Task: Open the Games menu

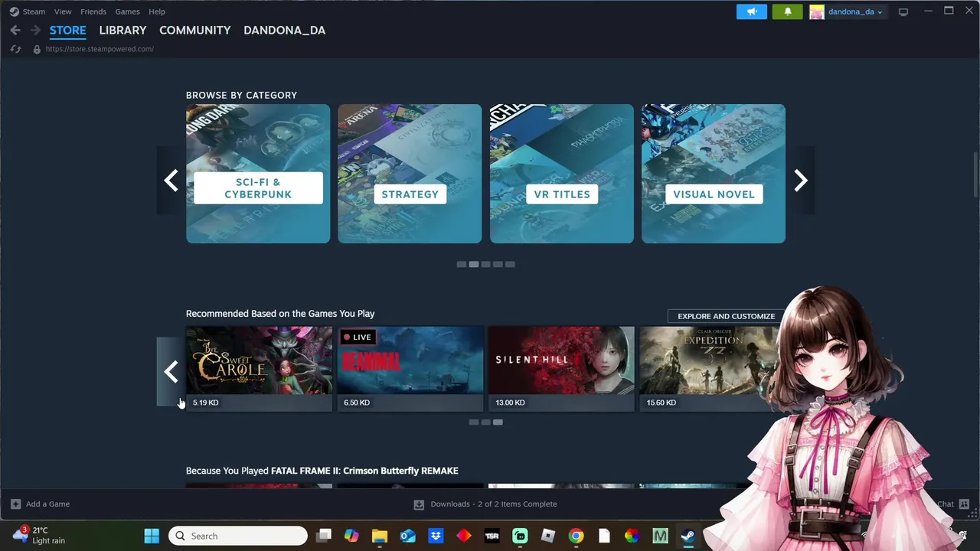Action: tap(127, 11)
